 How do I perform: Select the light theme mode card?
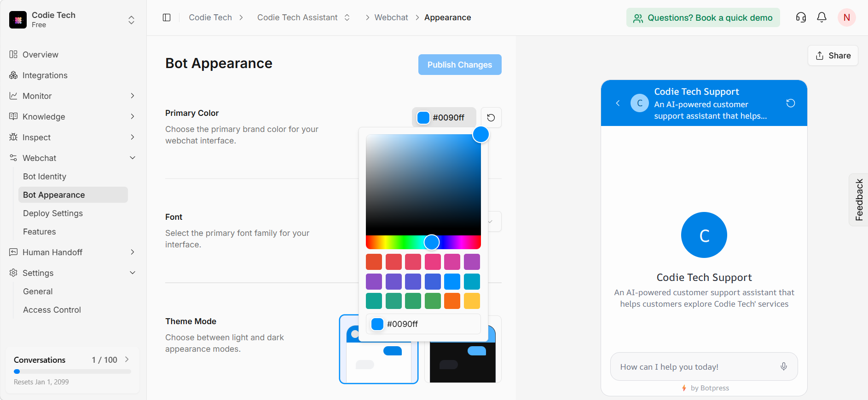point(379,349)
